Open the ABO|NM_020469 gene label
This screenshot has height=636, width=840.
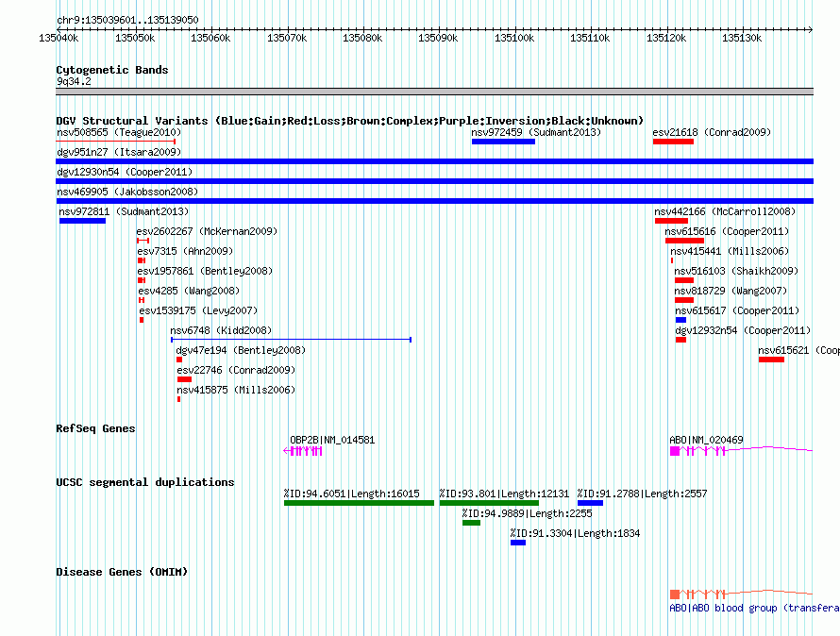(x=707, y=440)
